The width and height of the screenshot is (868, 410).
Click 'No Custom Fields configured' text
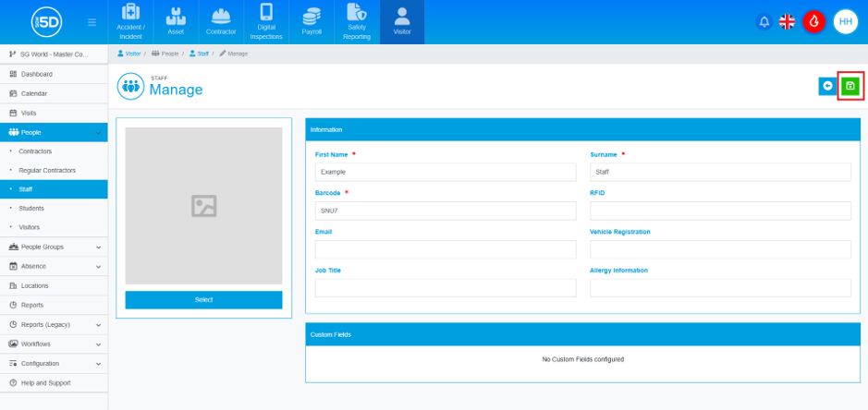click(x=583, y=359)
